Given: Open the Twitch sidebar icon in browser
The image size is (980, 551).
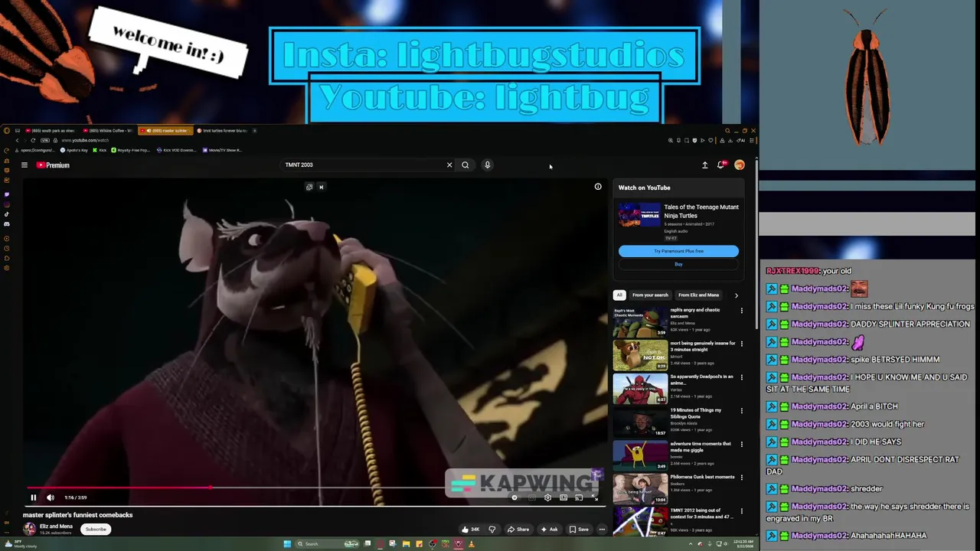Looking at the screenshot, I should point(7,194).
